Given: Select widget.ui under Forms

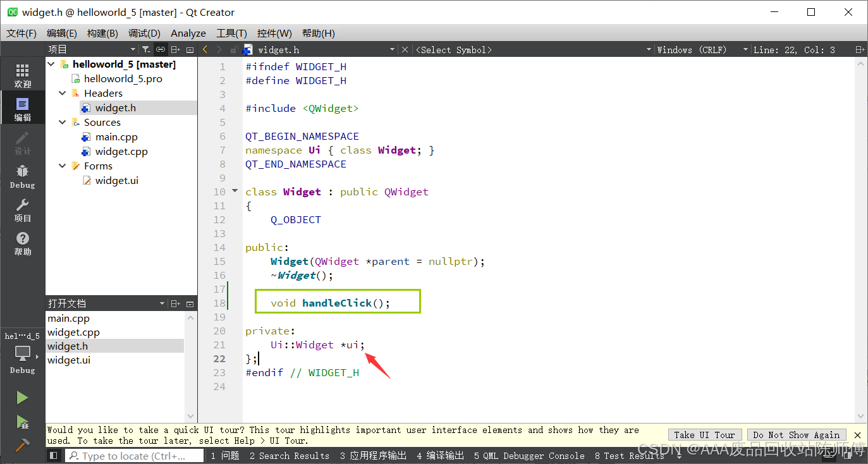Looking at the screenshot, I should click(x=117, y=180).
